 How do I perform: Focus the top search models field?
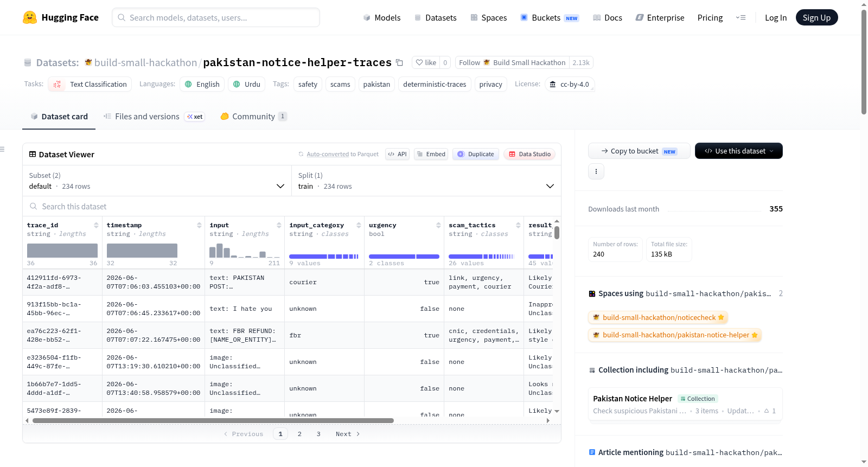216,17
